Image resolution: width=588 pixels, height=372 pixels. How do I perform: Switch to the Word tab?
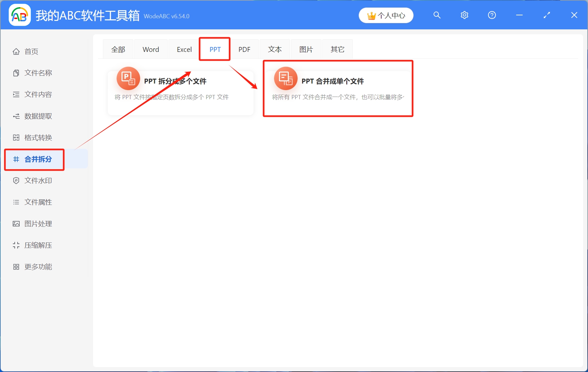[151, 49]
